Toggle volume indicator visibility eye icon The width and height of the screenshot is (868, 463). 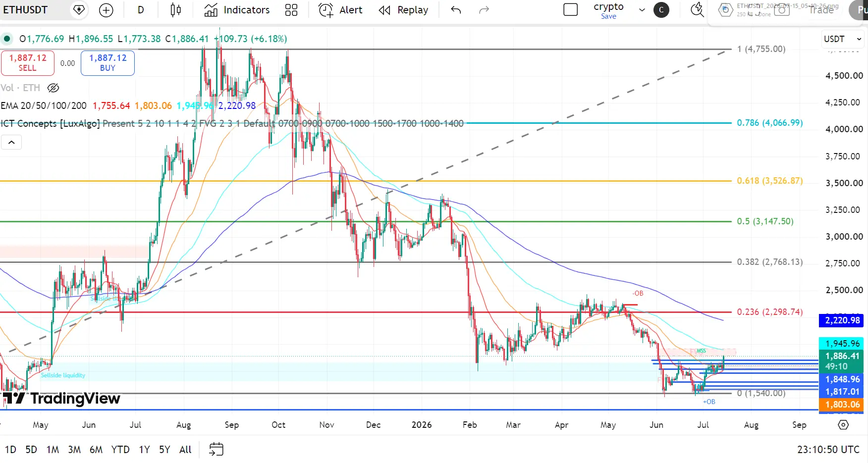coord(53,88)
